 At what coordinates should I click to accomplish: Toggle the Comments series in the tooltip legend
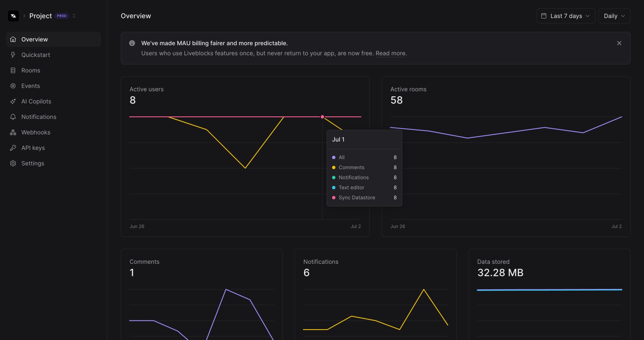click(351, 167)
